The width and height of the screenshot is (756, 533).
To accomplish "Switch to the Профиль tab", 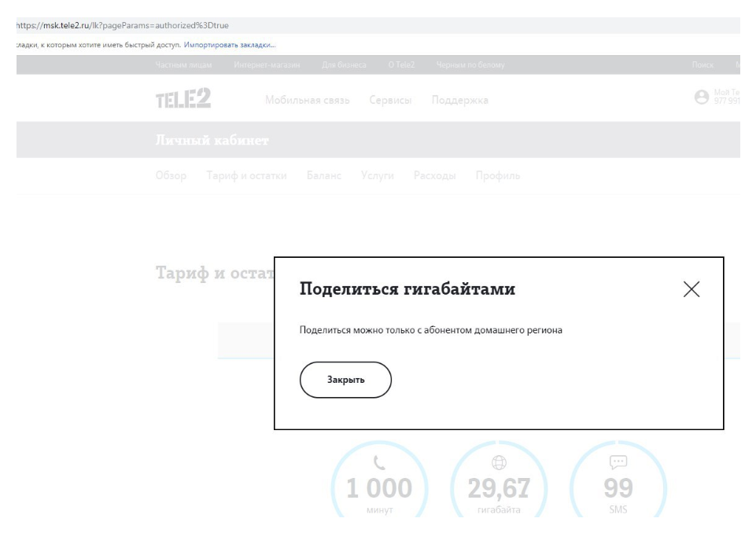I will click(497, 175).
